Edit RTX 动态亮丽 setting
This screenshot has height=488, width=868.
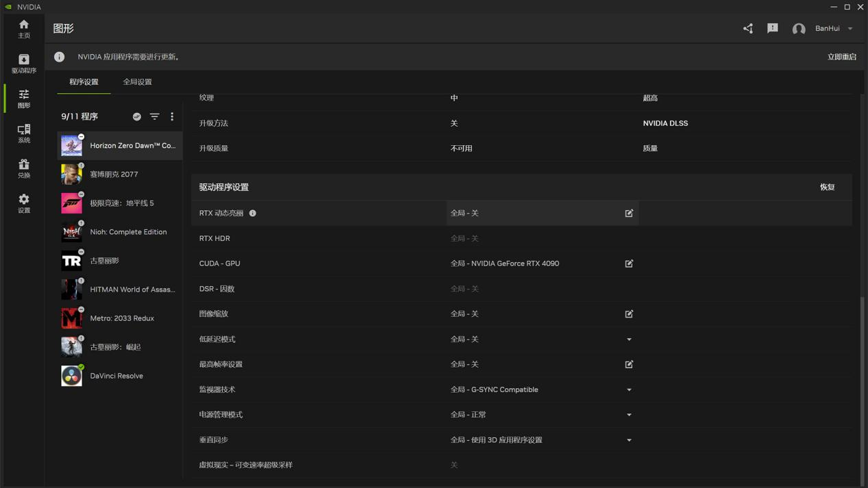point(629,214)
